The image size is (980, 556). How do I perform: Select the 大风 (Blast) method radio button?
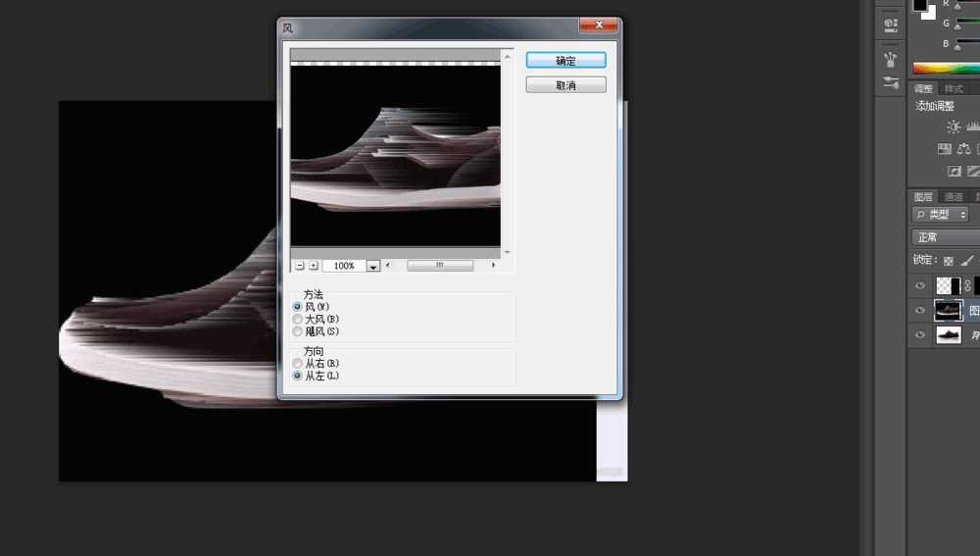(298, 320)
